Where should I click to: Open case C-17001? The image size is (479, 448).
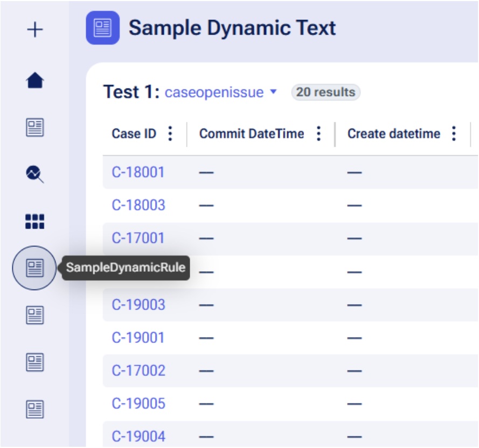point(138,238)
